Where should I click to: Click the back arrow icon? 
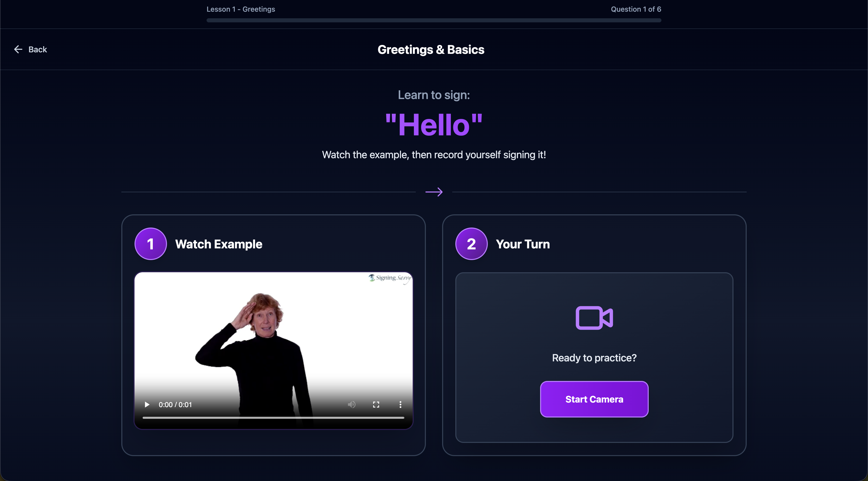[18, 50]
